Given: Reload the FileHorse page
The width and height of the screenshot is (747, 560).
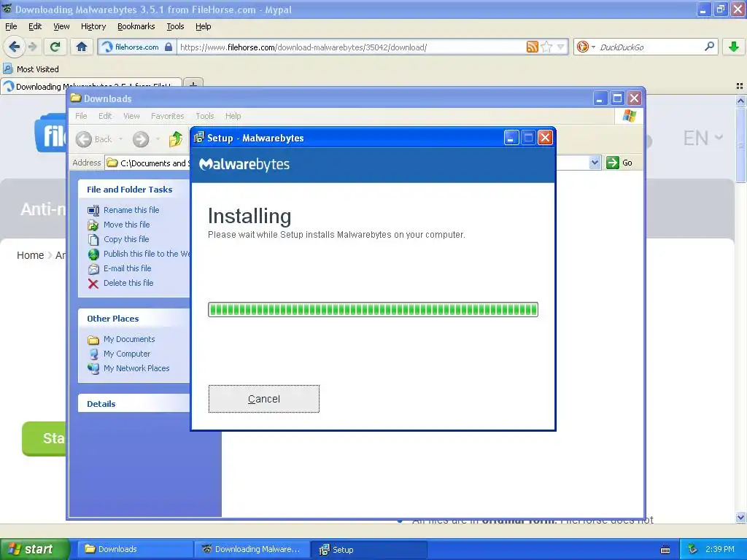Looking at the screenshot, I should tap(55, 47).
